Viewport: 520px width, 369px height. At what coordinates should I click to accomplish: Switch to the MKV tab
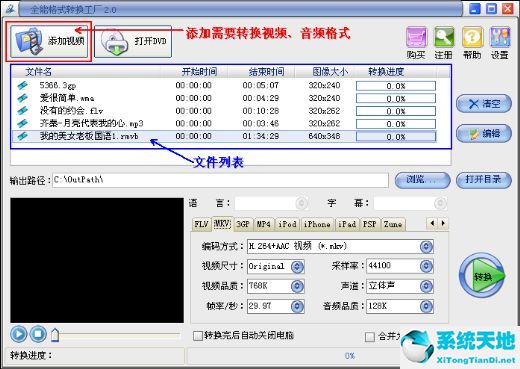tap(222, 223)
